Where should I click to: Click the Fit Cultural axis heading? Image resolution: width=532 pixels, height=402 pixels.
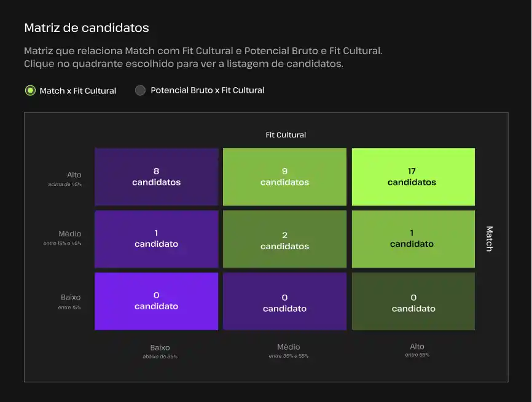[x=286, y=135]
